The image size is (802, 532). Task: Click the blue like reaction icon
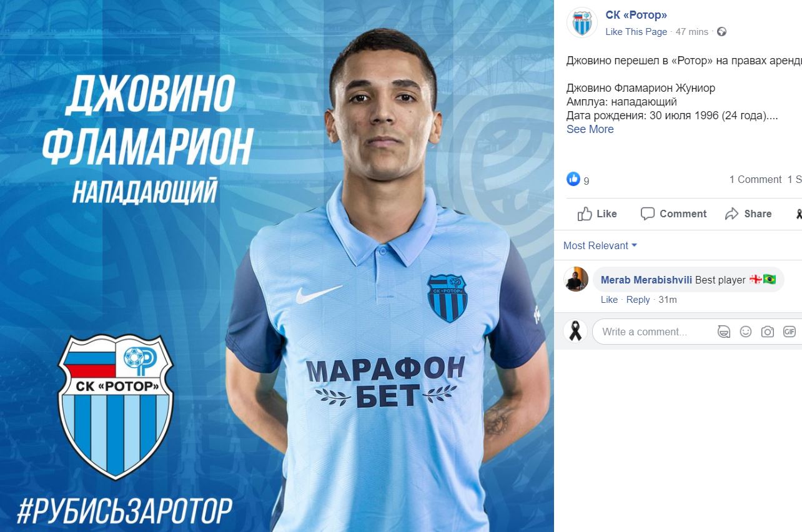573,179
